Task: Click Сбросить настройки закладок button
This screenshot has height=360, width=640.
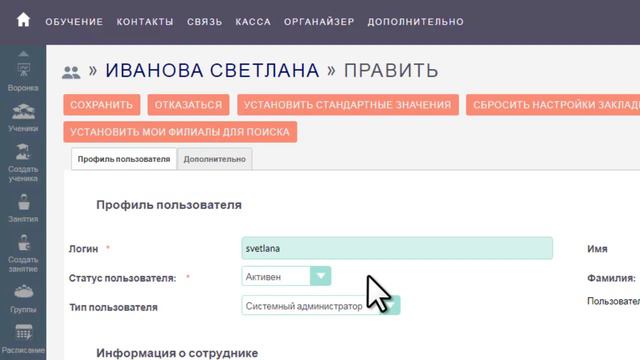Action: [x=553, y=105]
